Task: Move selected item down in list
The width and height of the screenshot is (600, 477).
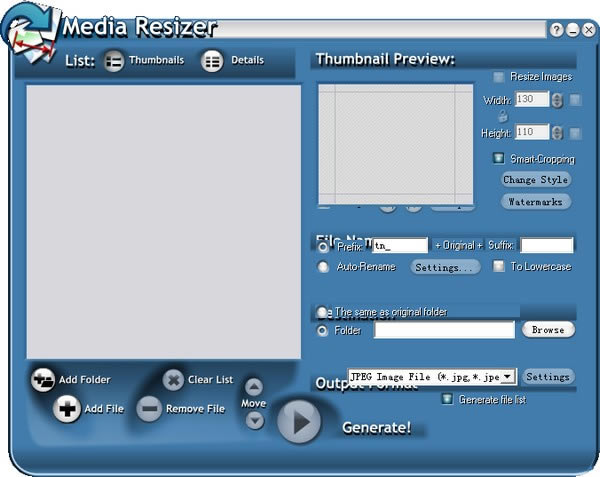Action: click(254, 420)
